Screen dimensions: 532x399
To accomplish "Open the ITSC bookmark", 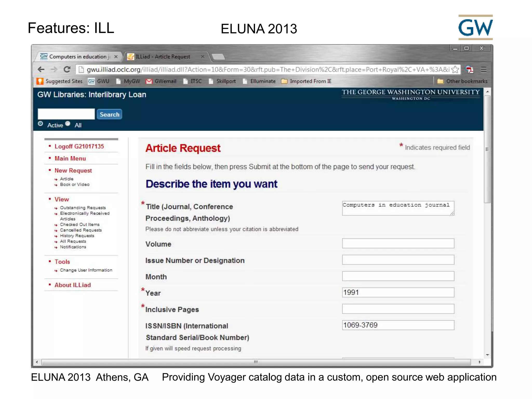I will 192,81.
